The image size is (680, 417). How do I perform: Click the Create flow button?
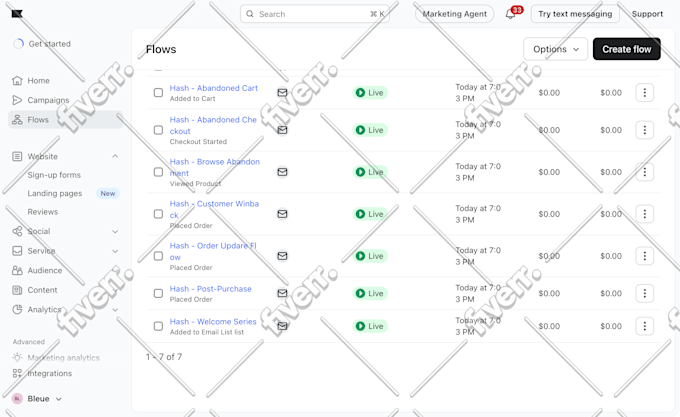pos(627,49)
